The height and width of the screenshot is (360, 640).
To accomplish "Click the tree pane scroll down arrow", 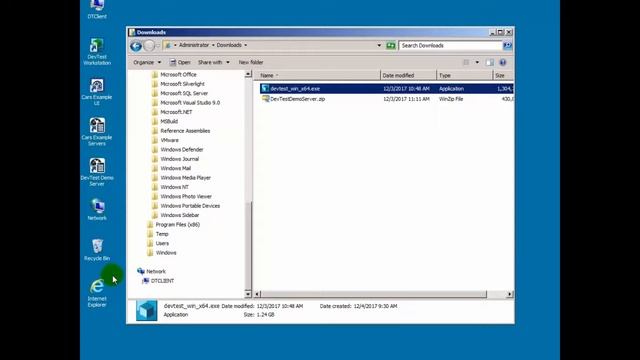I will (248, 294).
